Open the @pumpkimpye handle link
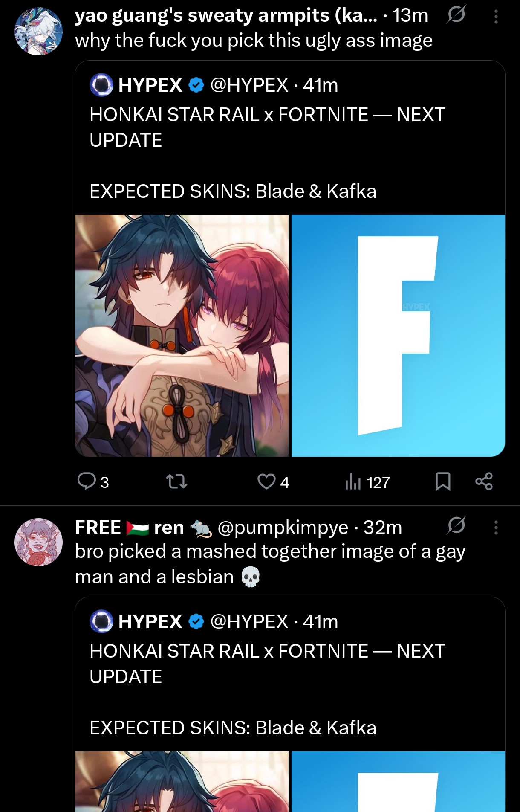This screenshot has height=812, width=520. [x=283, y=528]
